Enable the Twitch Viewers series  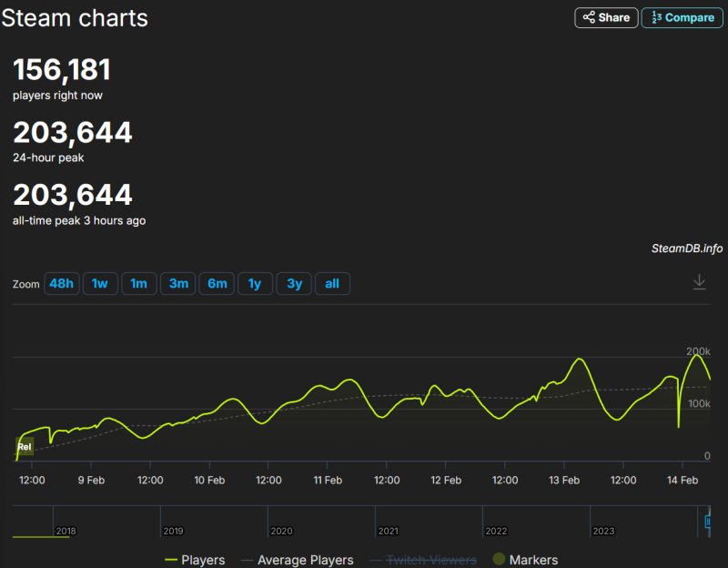pos(423,560)
